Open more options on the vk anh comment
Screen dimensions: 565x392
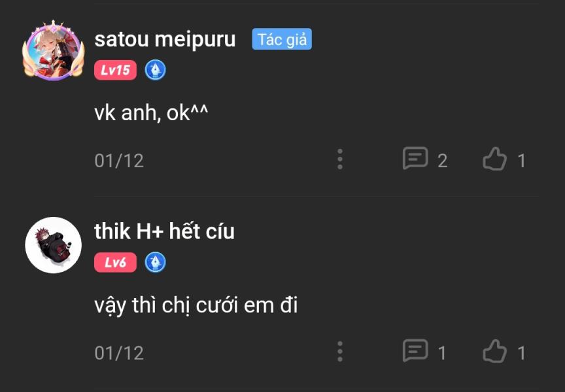(x=340, y=159)
